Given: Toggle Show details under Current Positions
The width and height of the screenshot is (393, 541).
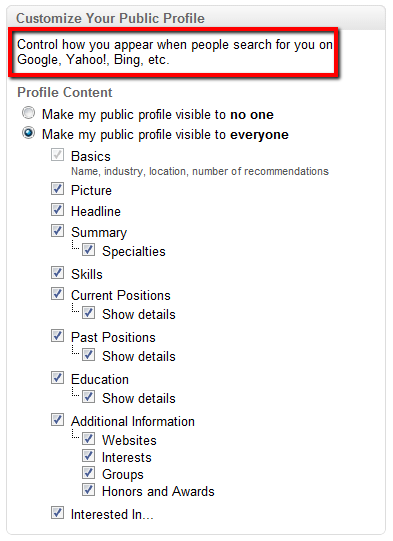Looking at the screenshot, I should (x=88, y=313).
